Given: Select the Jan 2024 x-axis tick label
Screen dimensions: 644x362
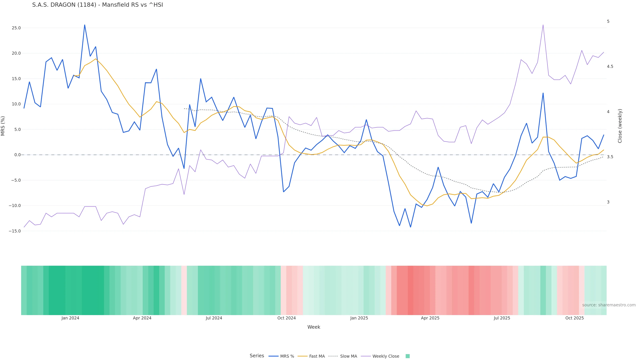Looking at the screenshot, I should [70, 318].
